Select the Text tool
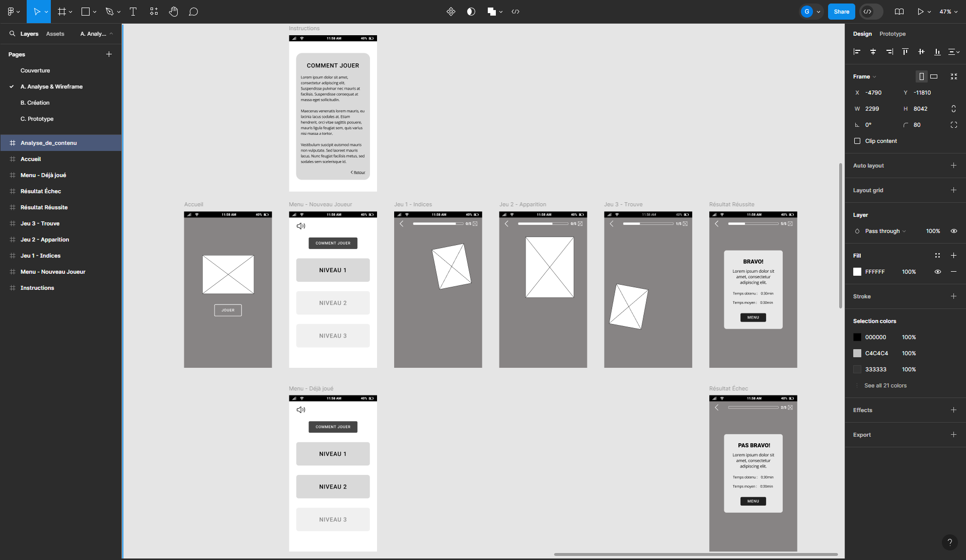 [133, 11]
